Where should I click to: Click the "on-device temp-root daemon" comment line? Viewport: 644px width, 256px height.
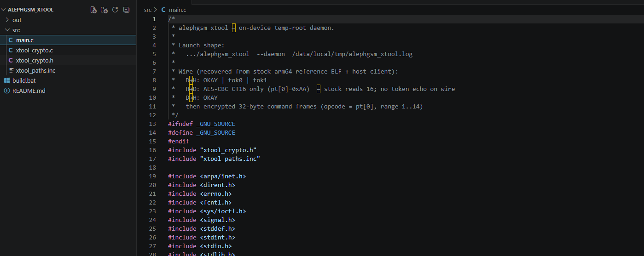[x=253, y=28]
